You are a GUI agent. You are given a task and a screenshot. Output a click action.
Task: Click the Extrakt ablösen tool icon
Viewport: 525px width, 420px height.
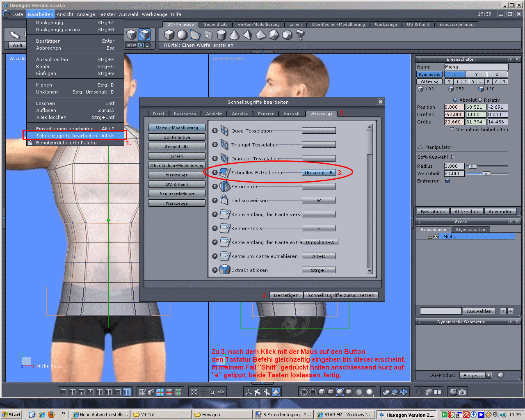point(224,270)
